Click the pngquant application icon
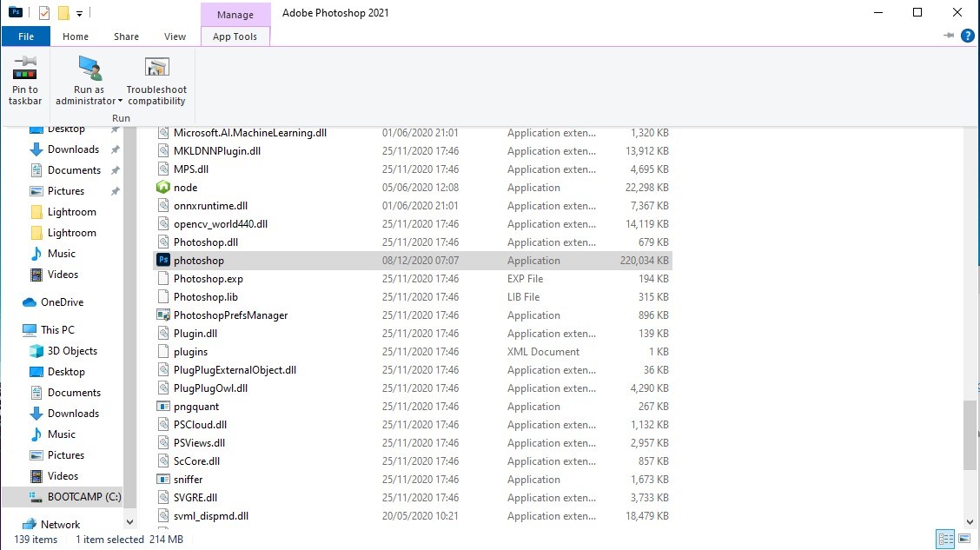The height and width of the screenshot is (550, 980). click(x=162, y=406)
